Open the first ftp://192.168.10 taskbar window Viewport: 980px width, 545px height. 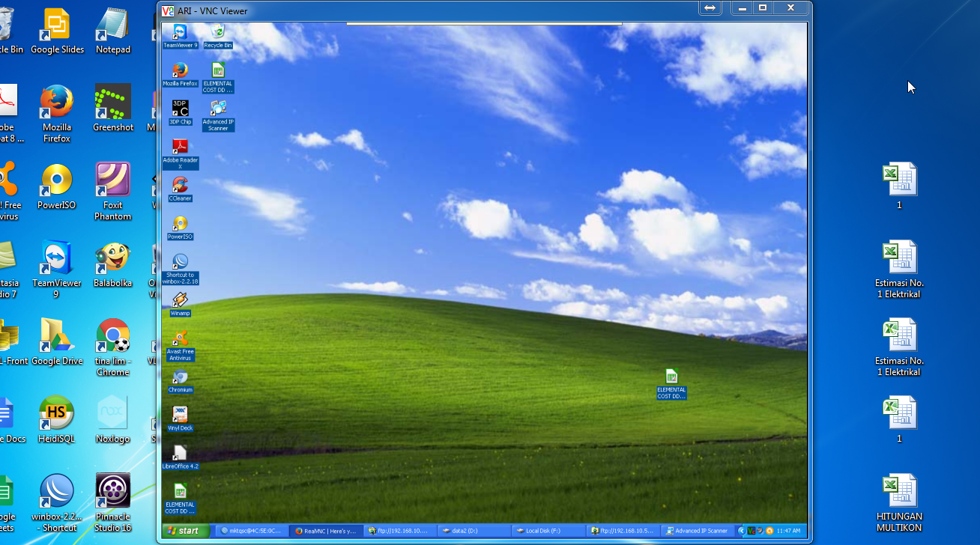pos(399,531)
